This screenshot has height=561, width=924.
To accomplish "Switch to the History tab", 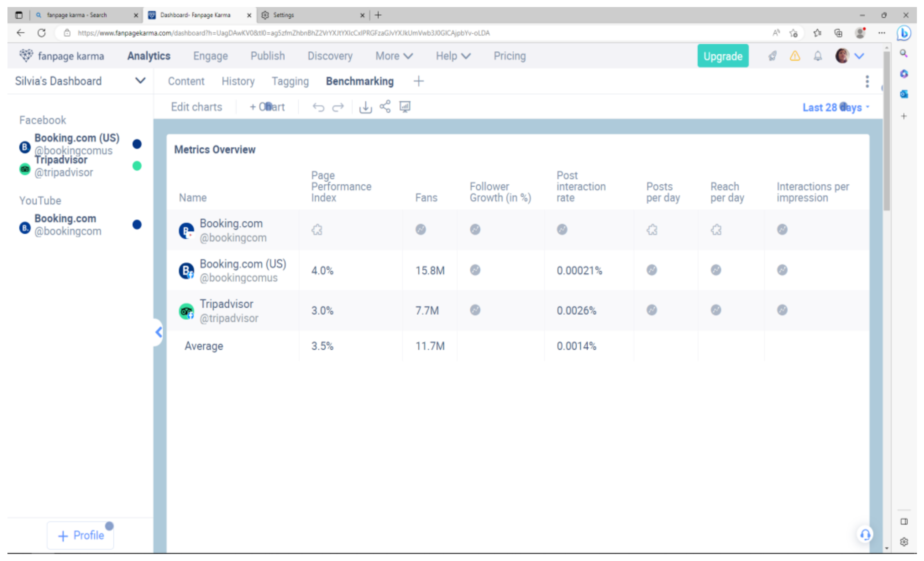I will click(238, 81).
